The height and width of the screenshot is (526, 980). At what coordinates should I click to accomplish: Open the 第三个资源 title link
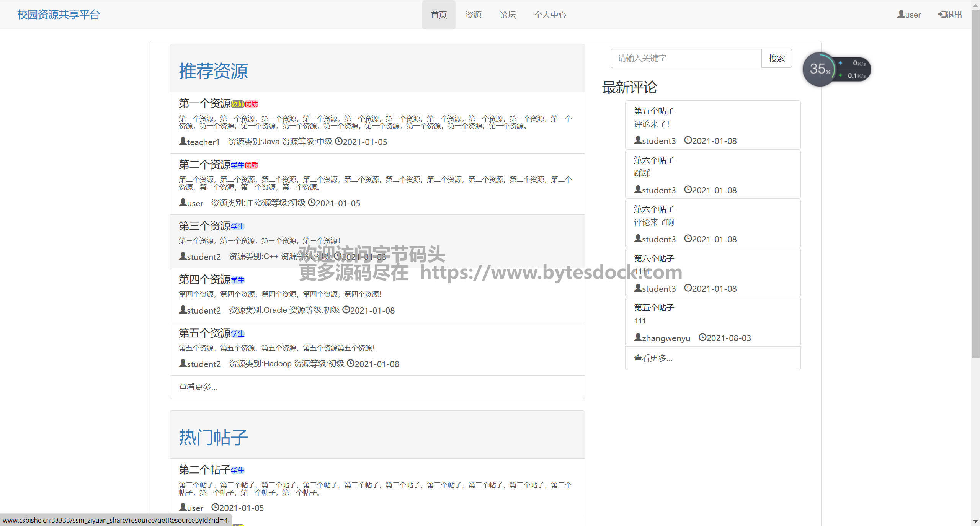[204, 226]
